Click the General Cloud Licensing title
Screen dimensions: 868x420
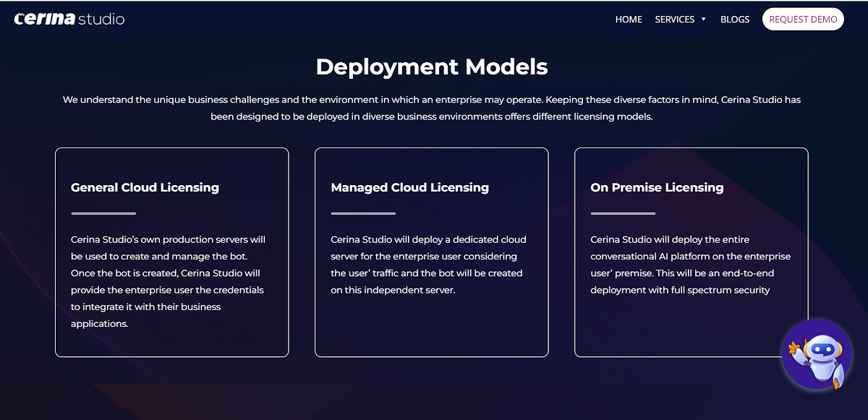pos(145,187)
